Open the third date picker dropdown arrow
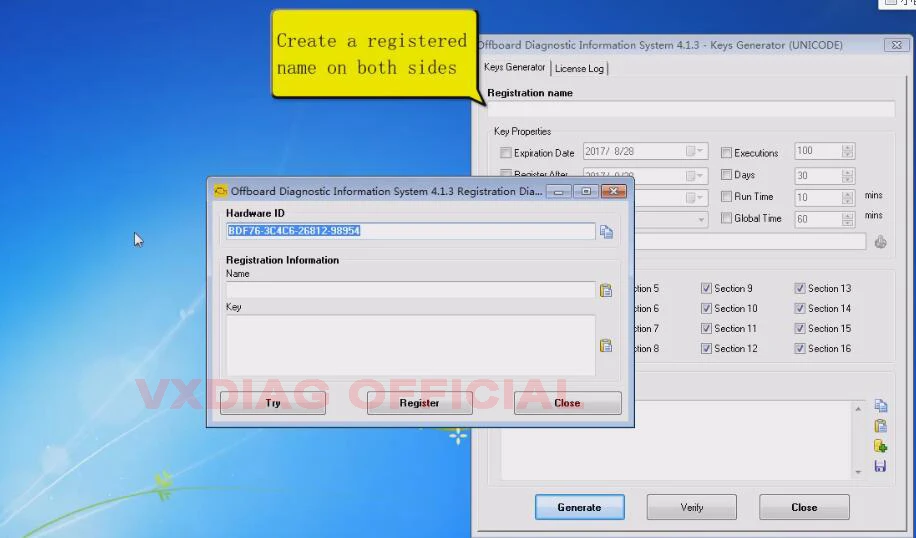916x538 pixels. tap(695, 198)
